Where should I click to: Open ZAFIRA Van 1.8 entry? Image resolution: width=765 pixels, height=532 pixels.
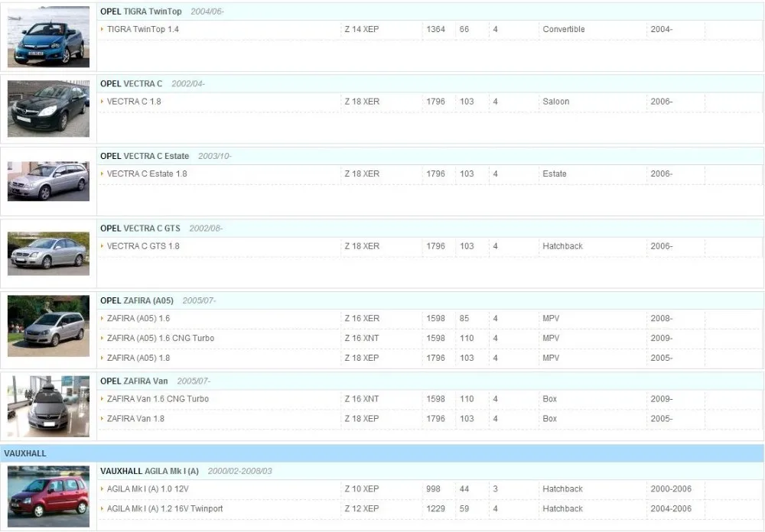pos(135,418)
